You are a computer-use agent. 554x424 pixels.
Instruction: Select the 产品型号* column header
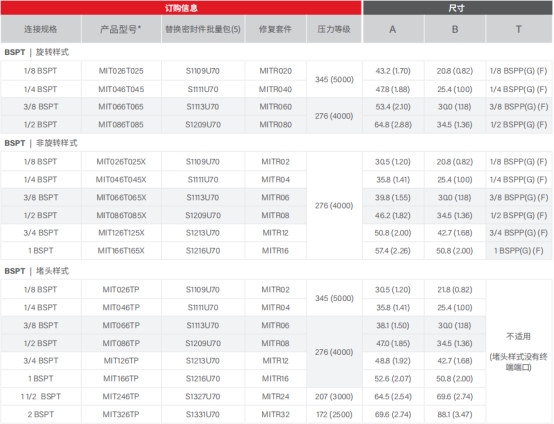[121, 29]
